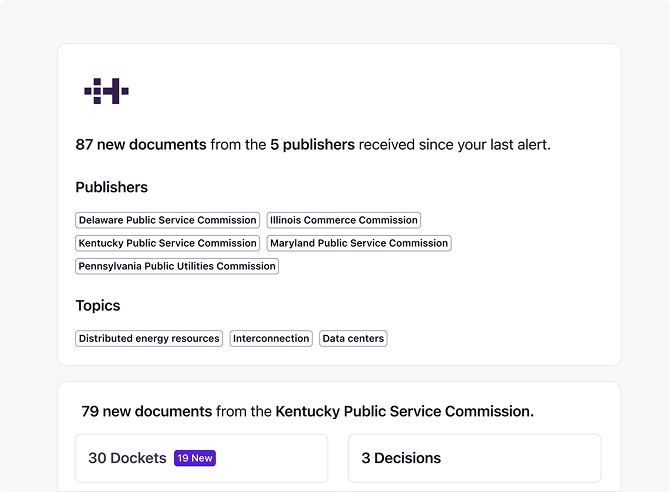Open the 30 Dockets card
This screenshot has width=670, height=492.
202,458
